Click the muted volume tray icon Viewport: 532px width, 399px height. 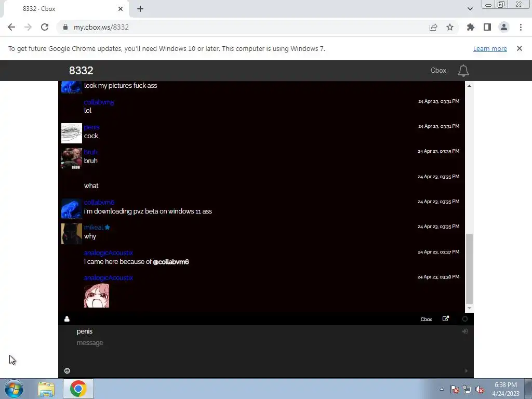pos(480,390)
